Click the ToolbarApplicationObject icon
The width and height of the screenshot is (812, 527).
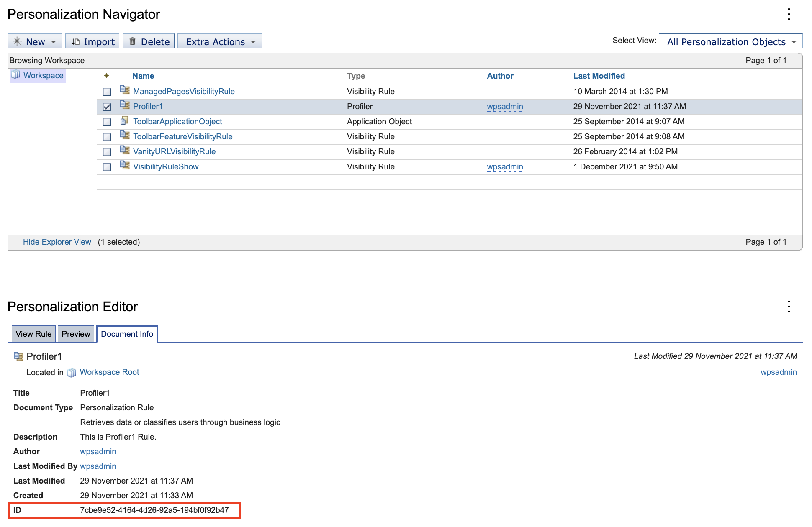[124, 120]
